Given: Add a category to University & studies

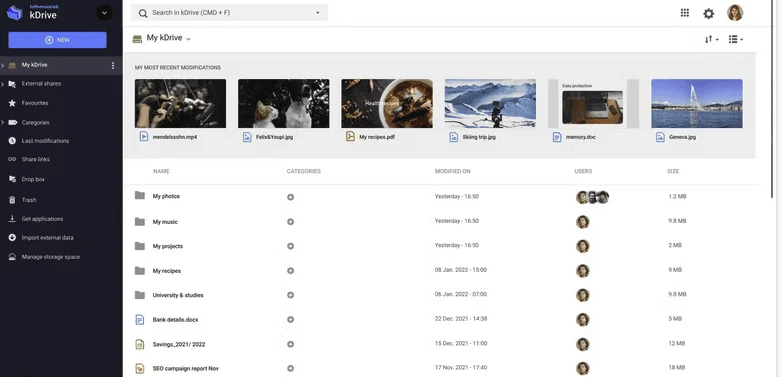Looking at the screenshot, I should (291, 295).
